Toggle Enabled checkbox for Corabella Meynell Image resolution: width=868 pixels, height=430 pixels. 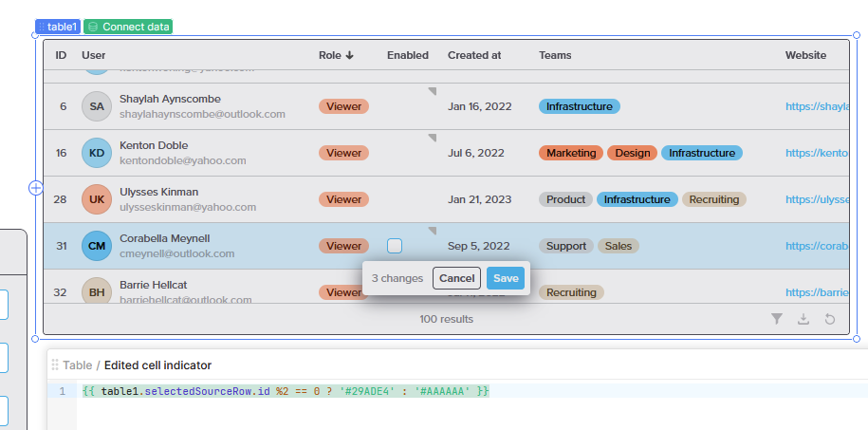tap(395, 246)
